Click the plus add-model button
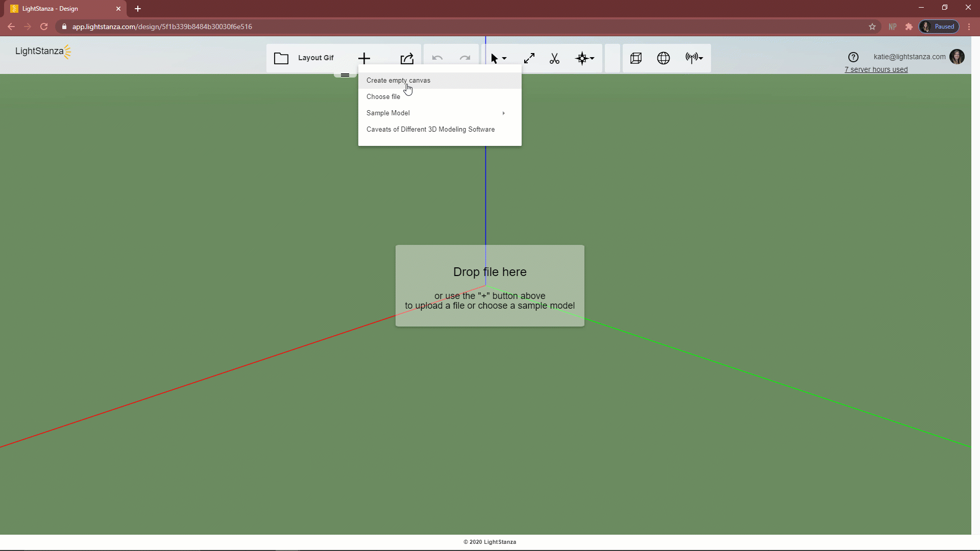 pos(364,58)
